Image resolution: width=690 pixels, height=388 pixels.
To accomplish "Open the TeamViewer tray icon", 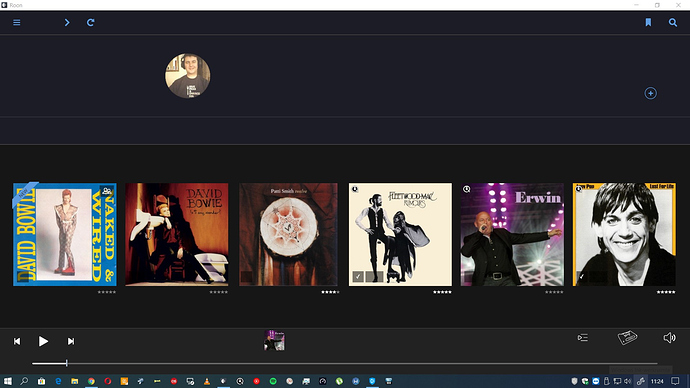I will (596, 381).
